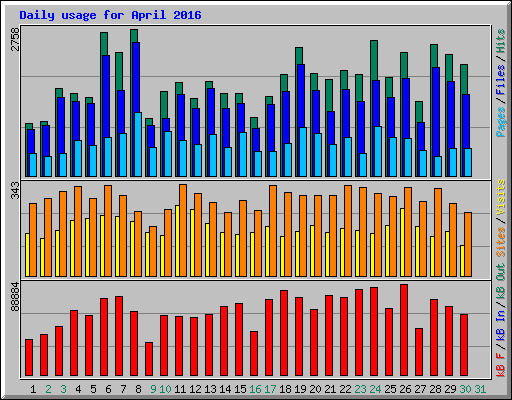Click day 31 on the x-axis

click(480, 389)
